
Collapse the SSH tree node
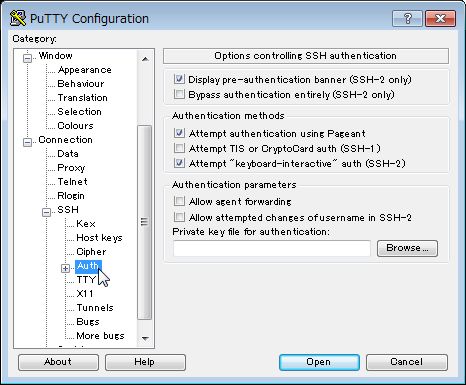tap(47, 212)
